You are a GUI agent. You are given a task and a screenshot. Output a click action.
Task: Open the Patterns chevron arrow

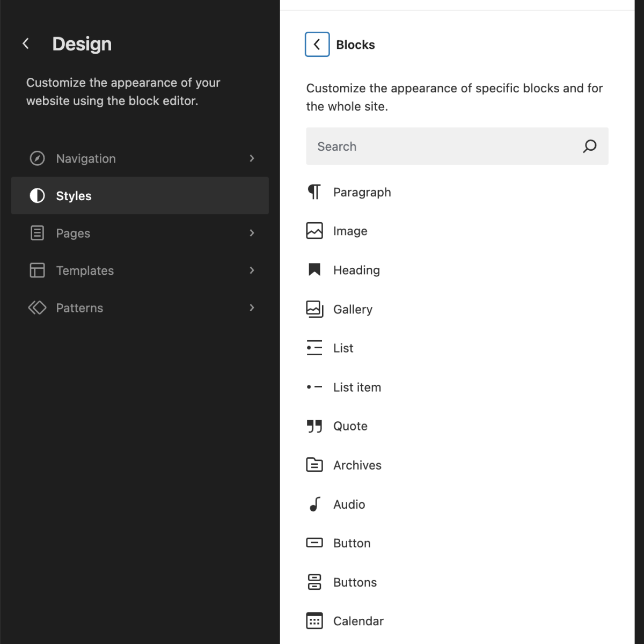pyautogui.click(x=252, y=308)
